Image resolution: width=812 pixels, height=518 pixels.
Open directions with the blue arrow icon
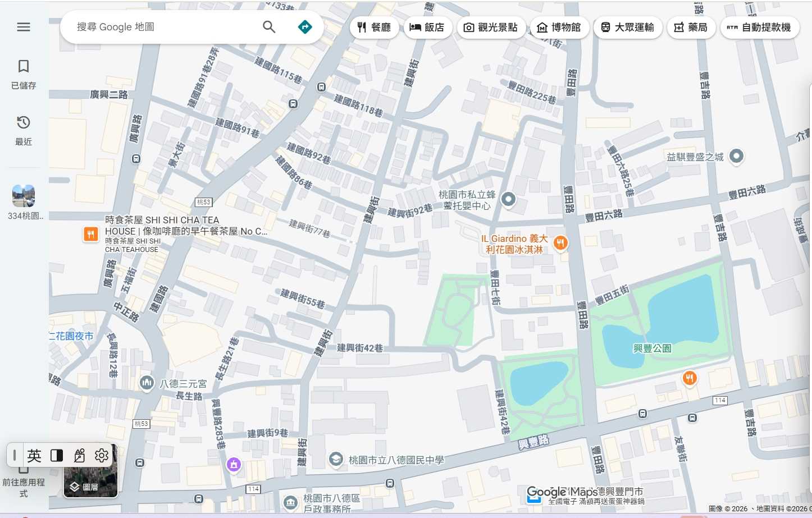pos(305,27)
